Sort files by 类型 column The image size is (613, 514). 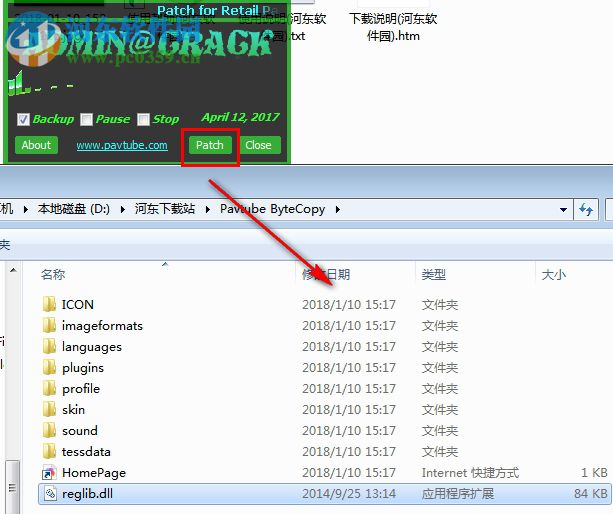tap(434, 275)
